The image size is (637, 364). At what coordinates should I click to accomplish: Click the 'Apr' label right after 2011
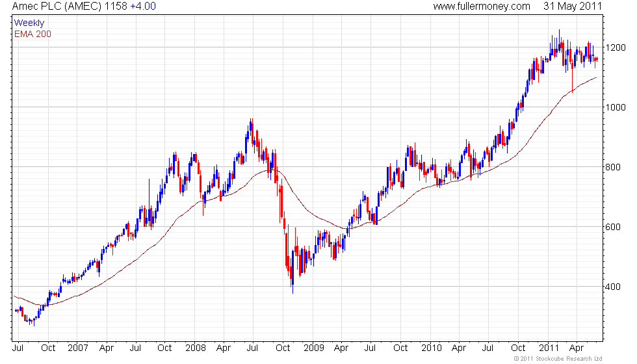pos(577,348)
